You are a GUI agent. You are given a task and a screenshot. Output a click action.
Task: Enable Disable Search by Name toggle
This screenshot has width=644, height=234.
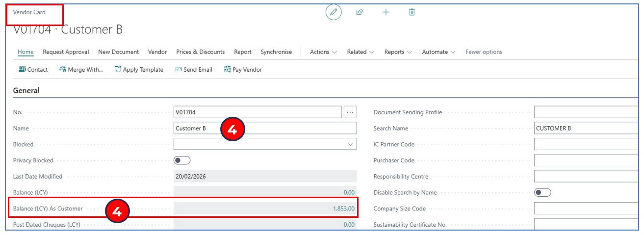542,192
